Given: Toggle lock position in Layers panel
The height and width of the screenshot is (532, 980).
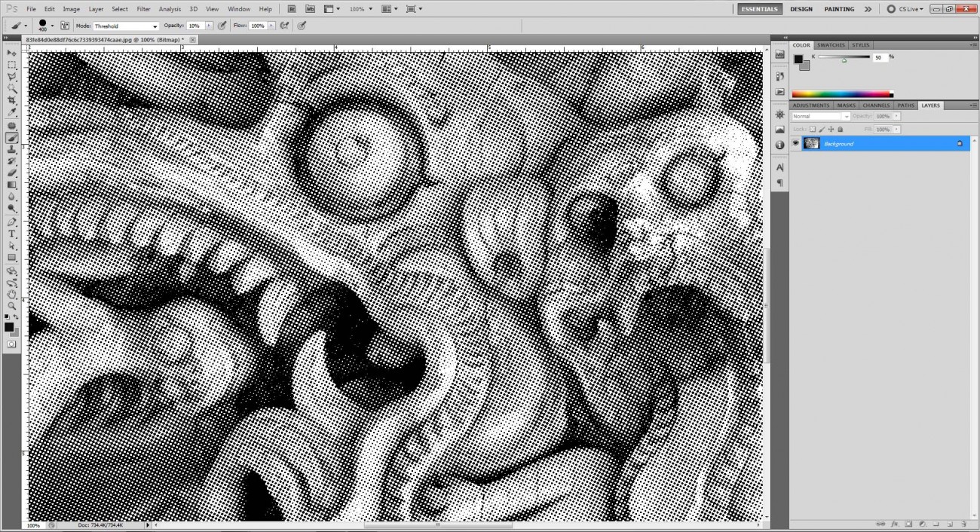Looking at the screenshot, I should click(x=831, y=130).
